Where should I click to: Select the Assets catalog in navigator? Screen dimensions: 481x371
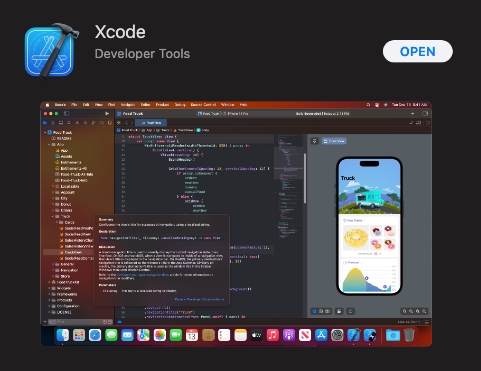click(x=64, y=156)
